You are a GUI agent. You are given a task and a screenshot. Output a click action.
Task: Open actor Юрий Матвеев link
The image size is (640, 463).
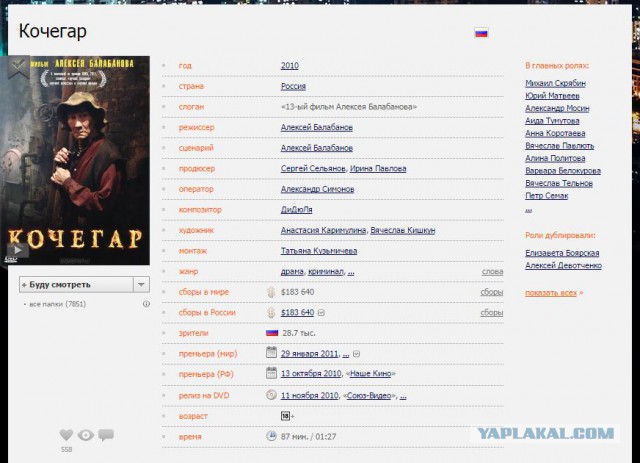click(552, 96)
